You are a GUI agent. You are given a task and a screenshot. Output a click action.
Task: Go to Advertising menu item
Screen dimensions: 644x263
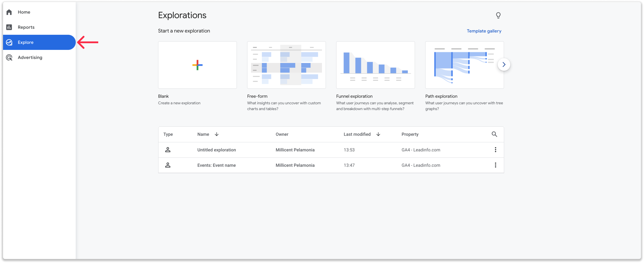pos(39,57)
